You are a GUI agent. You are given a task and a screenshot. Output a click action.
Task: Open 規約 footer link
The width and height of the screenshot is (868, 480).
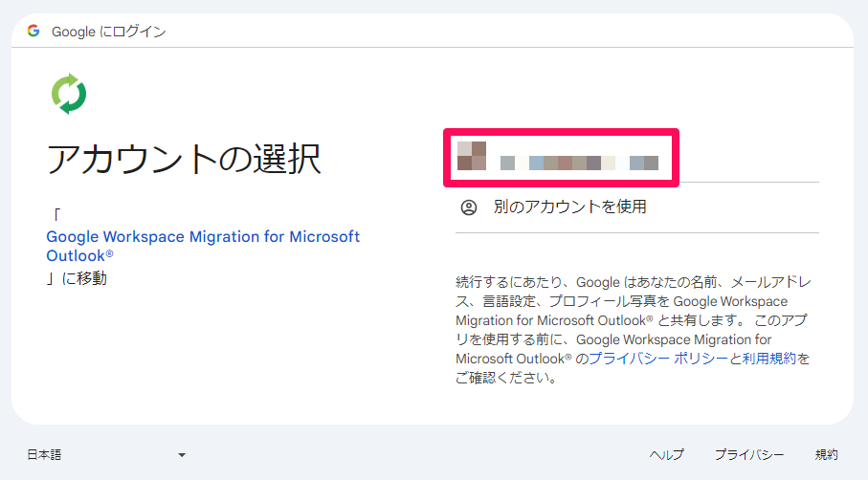[x=827, y=454]
